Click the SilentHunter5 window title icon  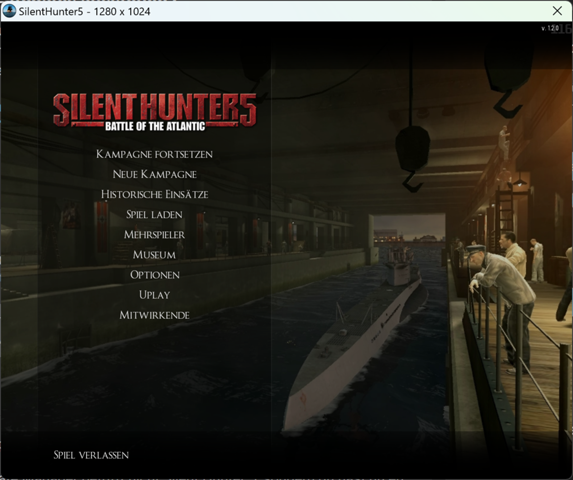(9, 11)
